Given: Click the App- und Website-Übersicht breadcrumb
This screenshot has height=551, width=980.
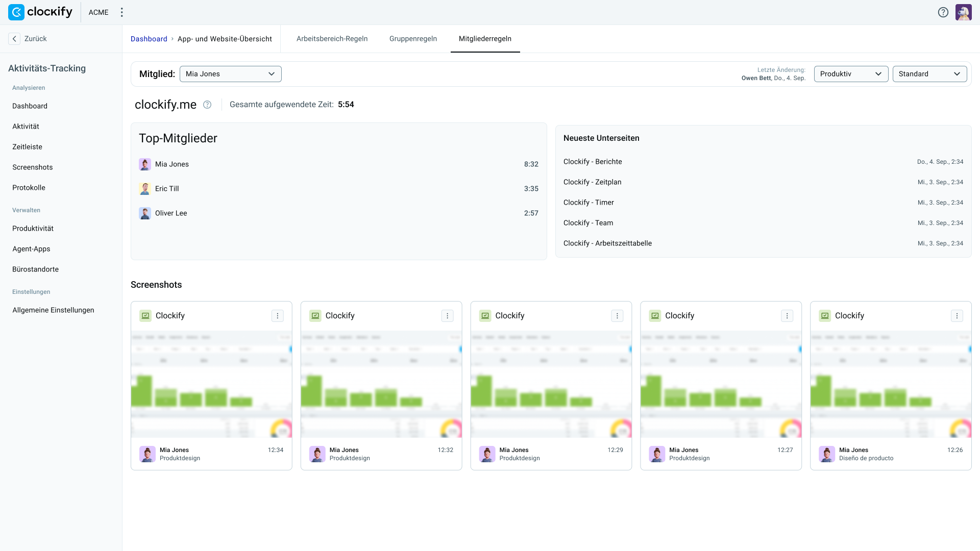Looking at the screenshot, I should point(225,39).
